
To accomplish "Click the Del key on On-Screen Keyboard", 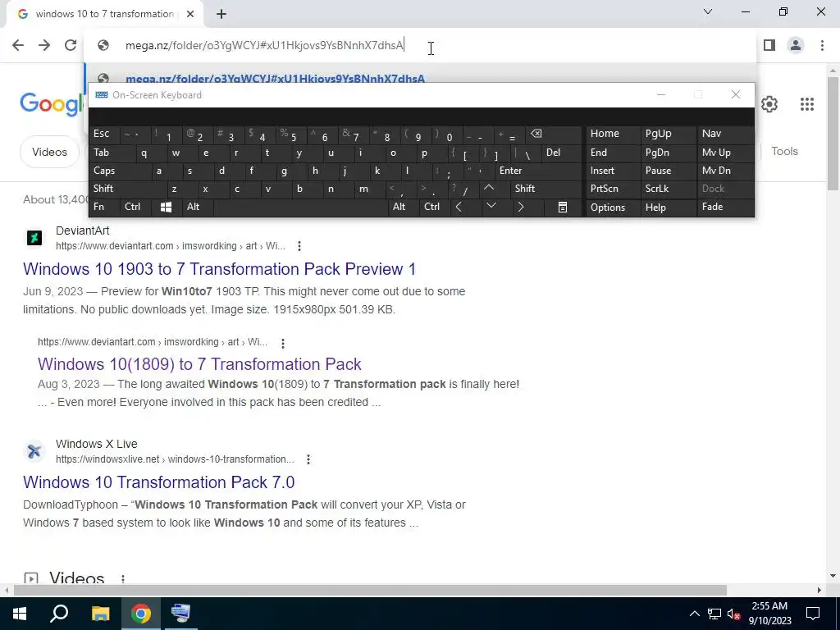I will point(561,153).
